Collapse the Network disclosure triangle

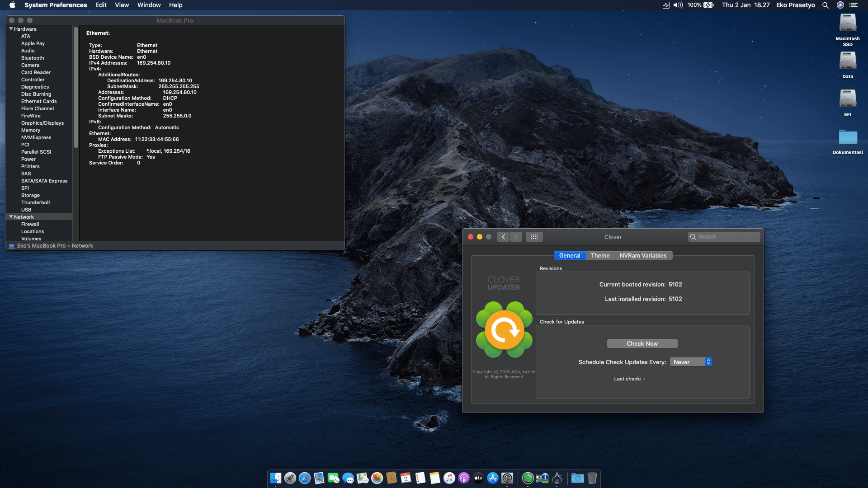[x=11, y=217]
